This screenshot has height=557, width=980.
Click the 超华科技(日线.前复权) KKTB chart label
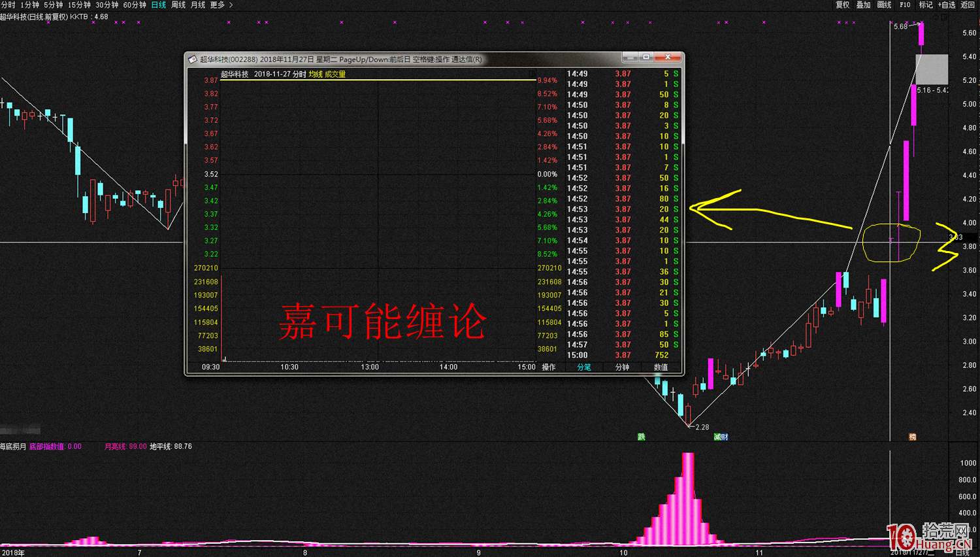[x=44, y=17]
